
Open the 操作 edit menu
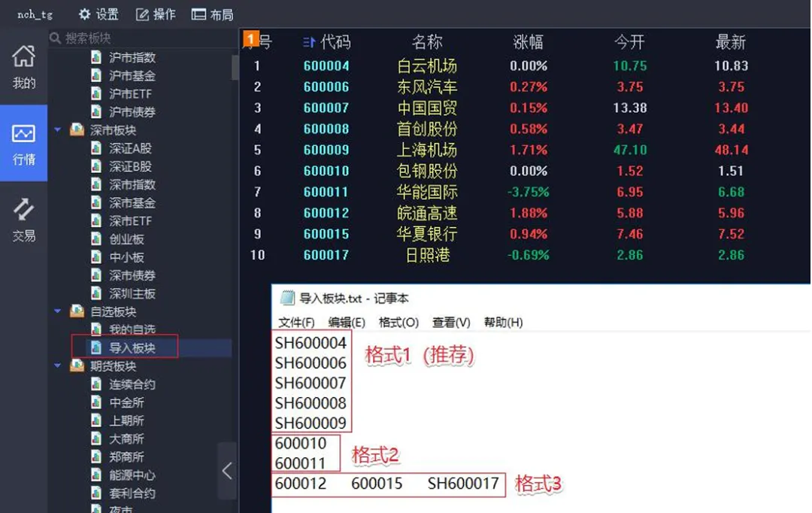click(x=156, y=14)
